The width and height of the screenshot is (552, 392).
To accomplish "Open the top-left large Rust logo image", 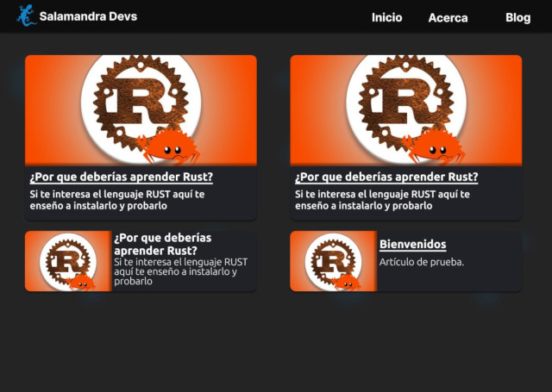I will pyautogui.click(x=141, y=110).
